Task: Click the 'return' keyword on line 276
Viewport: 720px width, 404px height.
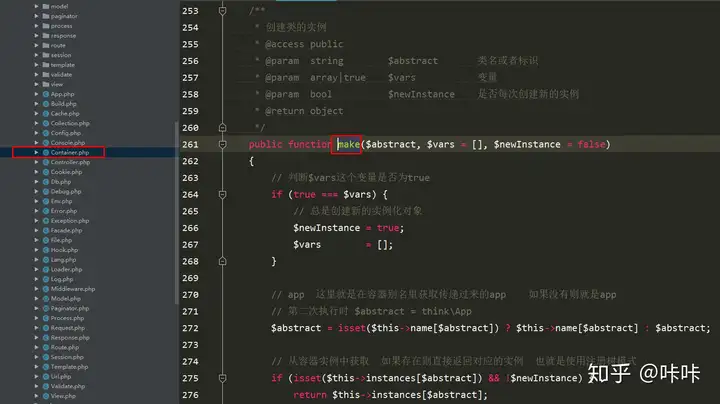Action: [x=310, y=395]
